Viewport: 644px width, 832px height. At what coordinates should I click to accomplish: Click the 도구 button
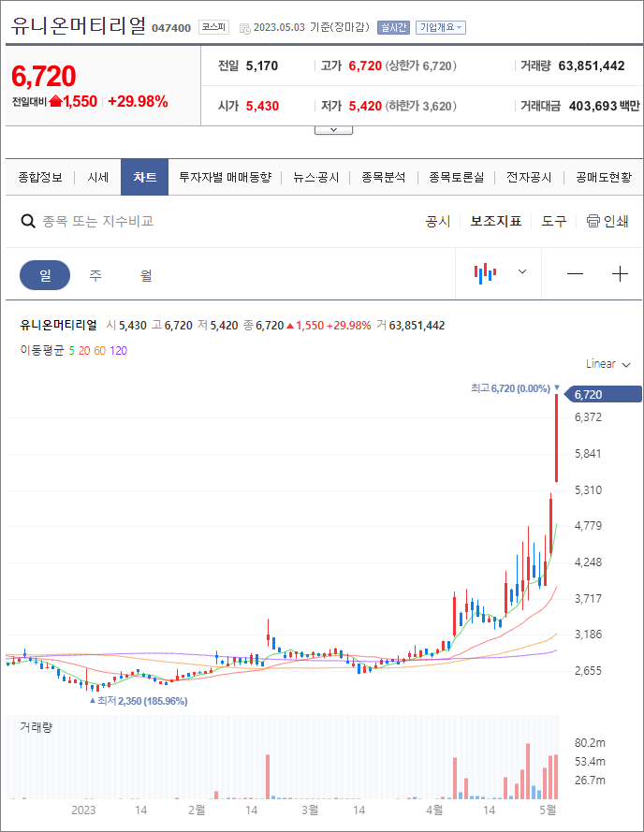point(554,221)
